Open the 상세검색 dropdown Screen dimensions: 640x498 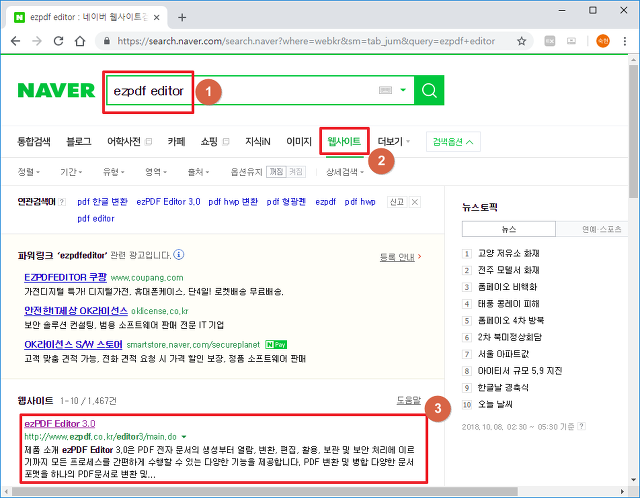[345, 172]
